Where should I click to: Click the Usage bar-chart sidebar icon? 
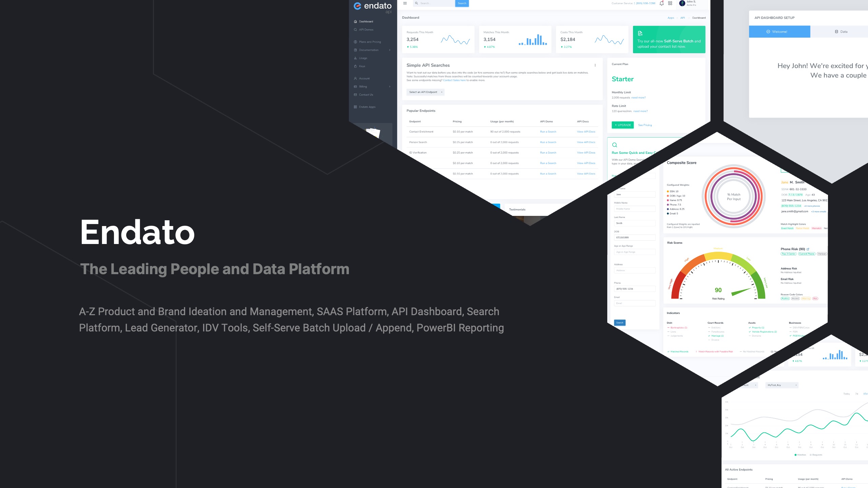[355, 58]
